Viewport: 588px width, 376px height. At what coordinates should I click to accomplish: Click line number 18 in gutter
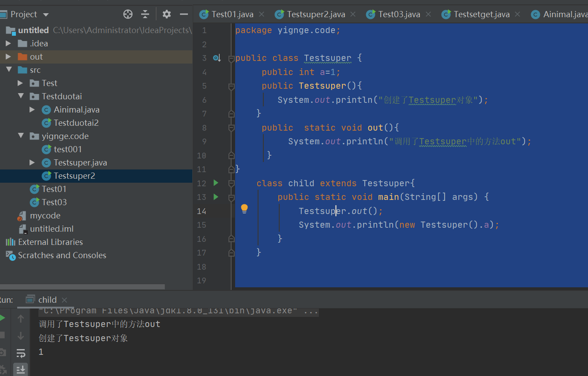[202, 267]
